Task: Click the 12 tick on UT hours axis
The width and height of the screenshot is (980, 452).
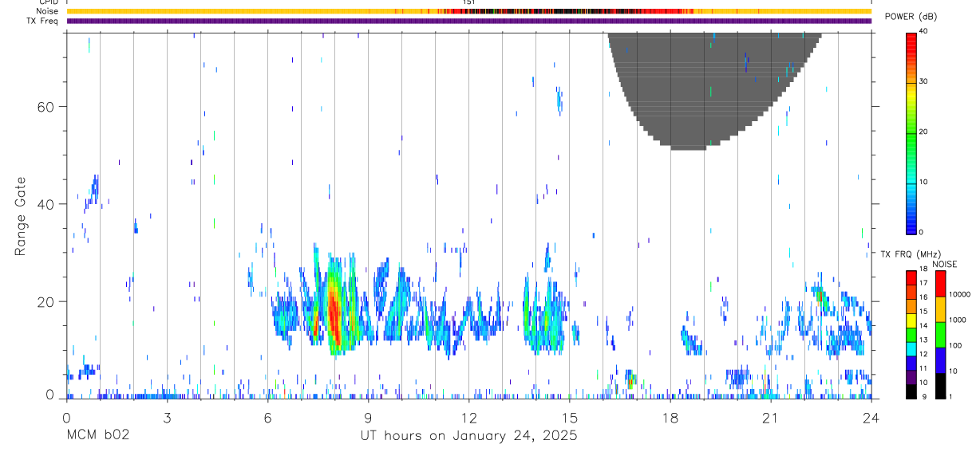Action: pos(469,417)
